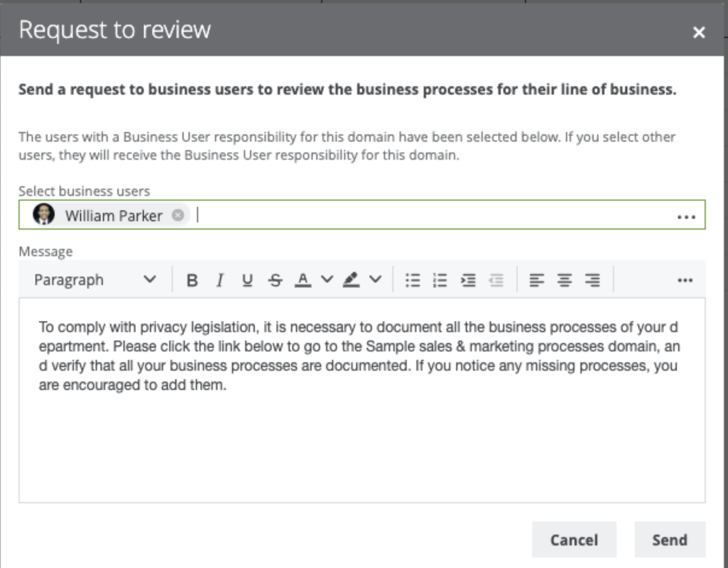Close the Request to review dialog
Image resolution: width=728 pixels, height=568 pixels.
point(699,32)
